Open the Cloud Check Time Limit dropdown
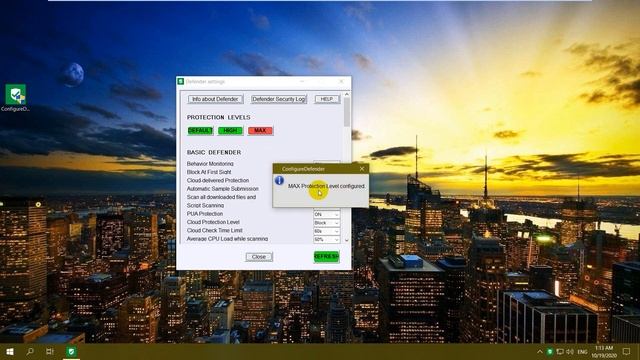Image resolution: width=640 pixels, height=360 pixels. (x=326, y=231)
